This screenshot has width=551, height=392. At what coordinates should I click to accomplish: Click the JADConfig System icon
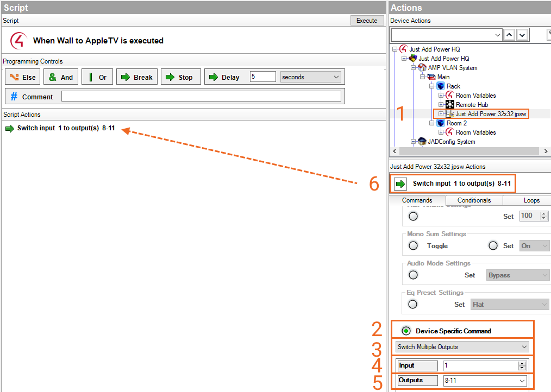coord(422,142)
